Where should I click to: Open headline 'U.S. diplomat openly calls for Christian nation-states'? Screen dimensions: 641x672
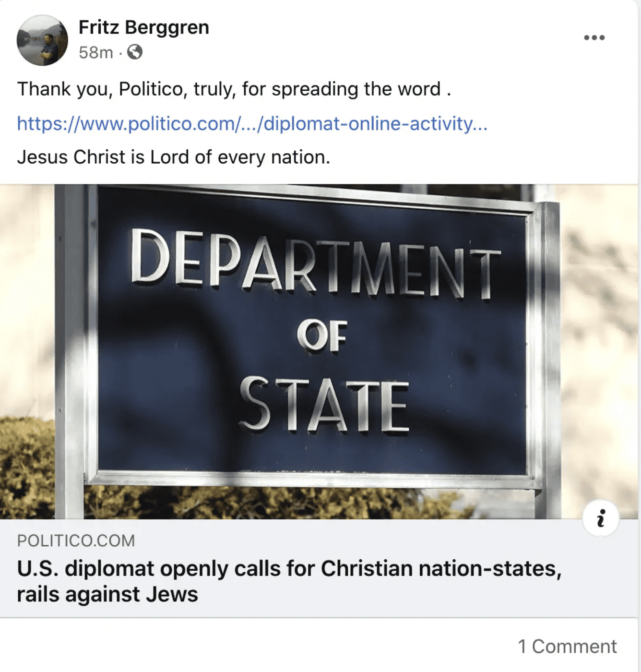[289, 568]
